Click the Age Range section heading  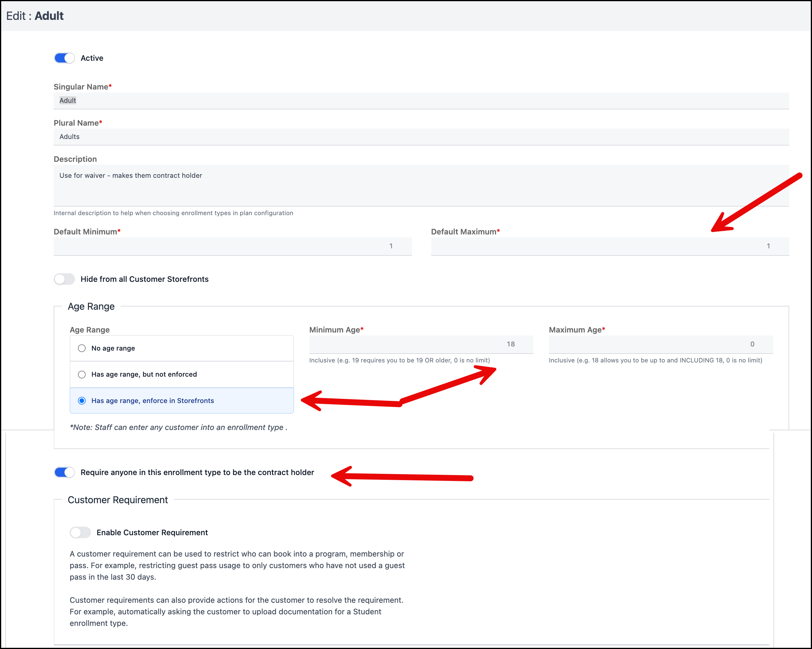[91, 307]
